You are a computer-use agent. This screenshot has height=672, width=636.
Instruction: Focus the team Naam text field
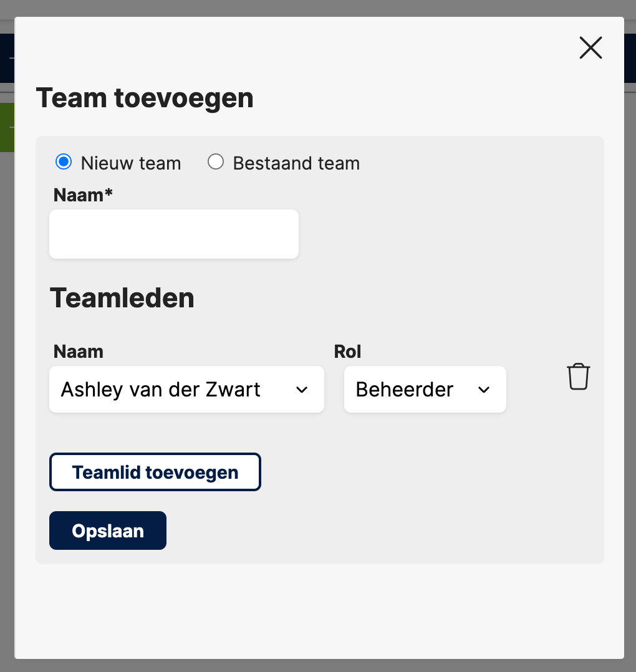174,234
